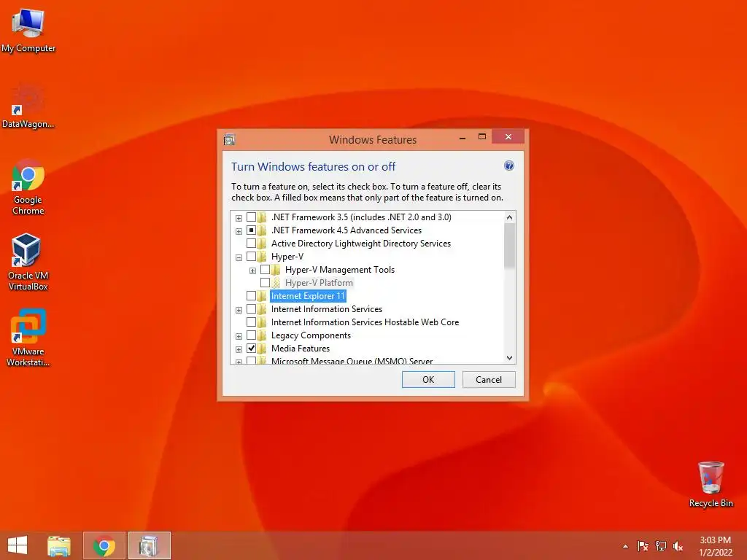Check the Internet Explorer 11 checkbox
This screenshot has height=560, width=747.
[x=251, y=296]
